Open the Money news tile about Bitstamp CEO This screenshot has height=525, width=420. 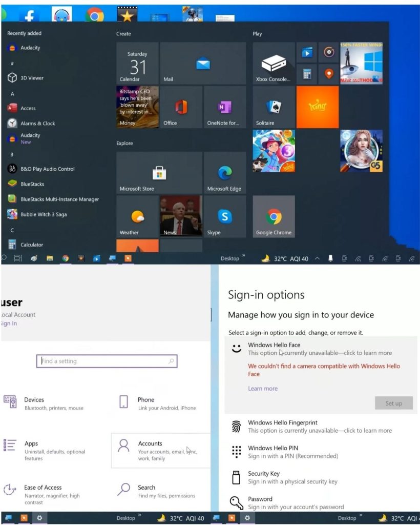point(137,107)
